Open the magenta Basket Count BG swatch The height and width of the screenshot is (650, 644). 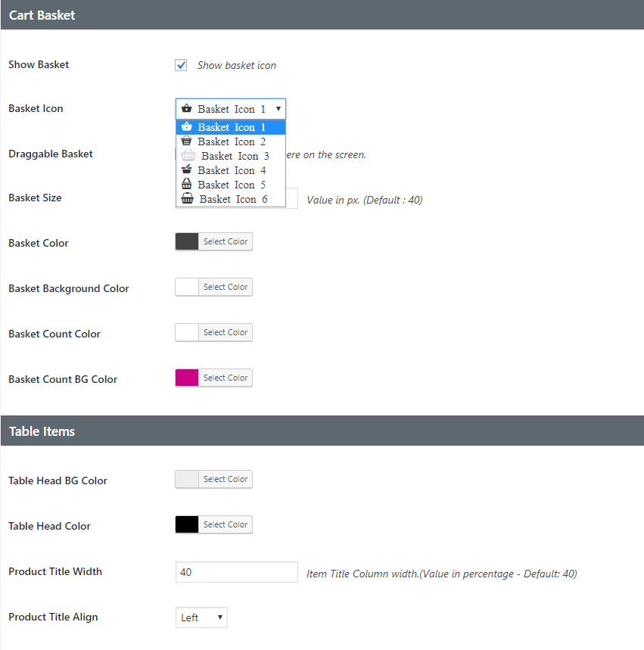coord(187,378)
